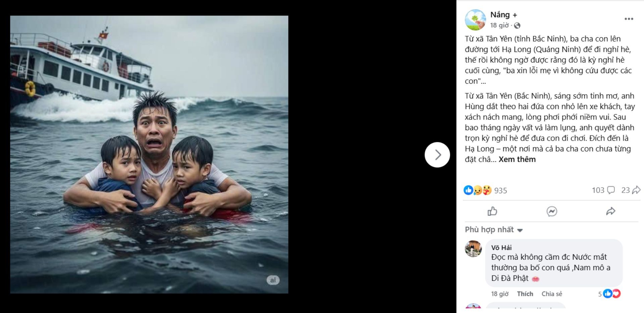The image size is (644, 313).
Task: Open the comments count bubble icon
Action: pyautogui.click(x=611, y=190)
